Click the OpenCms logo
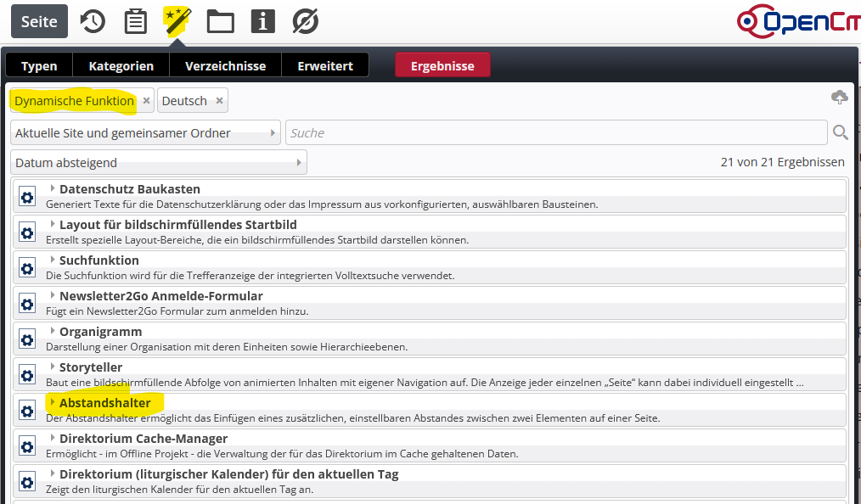 (x=799, y=21)
